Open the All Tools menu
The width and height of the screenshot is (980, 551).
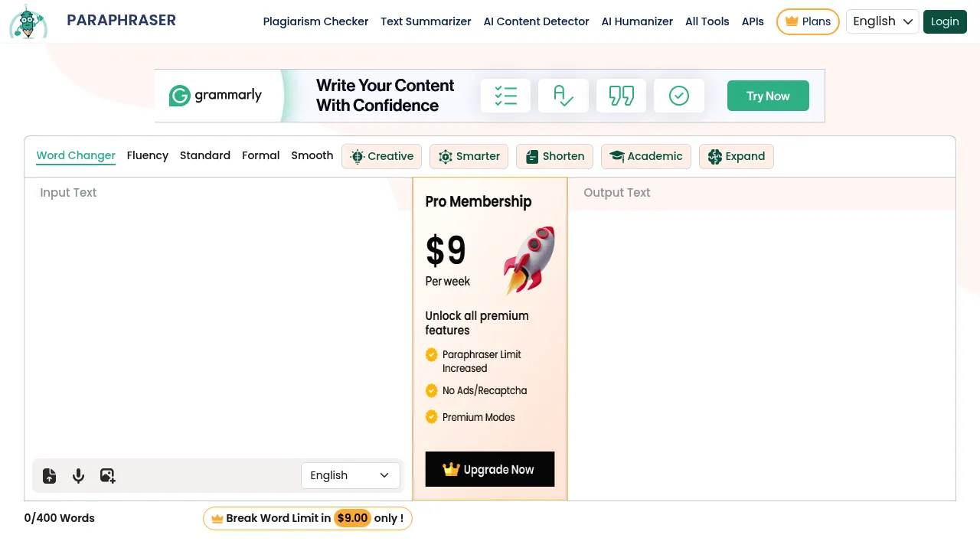(x=707, y=21)
